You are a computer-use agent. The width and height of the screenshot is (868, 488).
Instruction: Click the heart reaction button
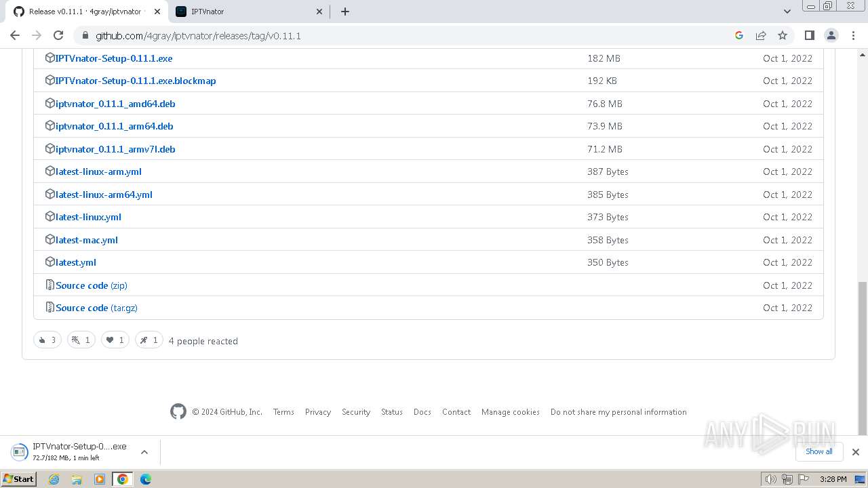click(115, 340)
